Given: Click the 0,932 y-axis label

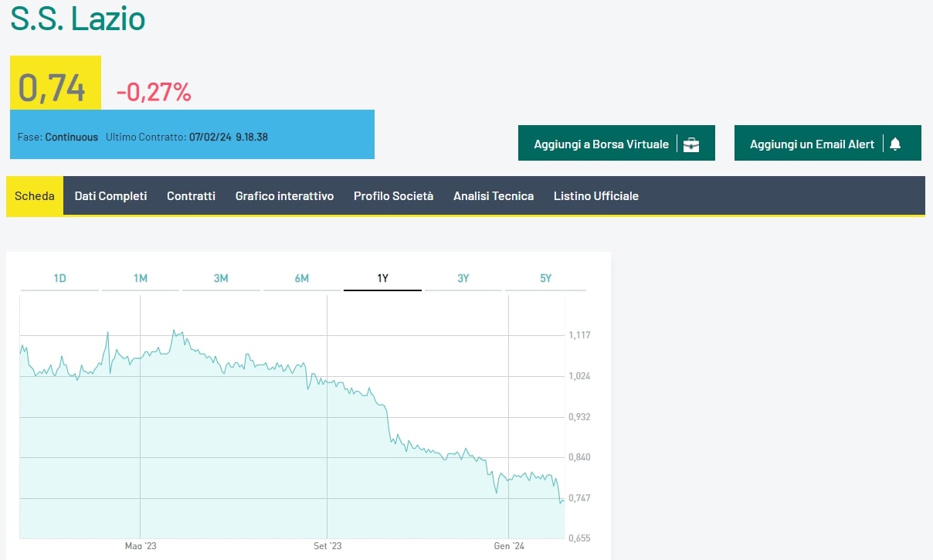Looking at the screenshot, I should tap(579, 417).
